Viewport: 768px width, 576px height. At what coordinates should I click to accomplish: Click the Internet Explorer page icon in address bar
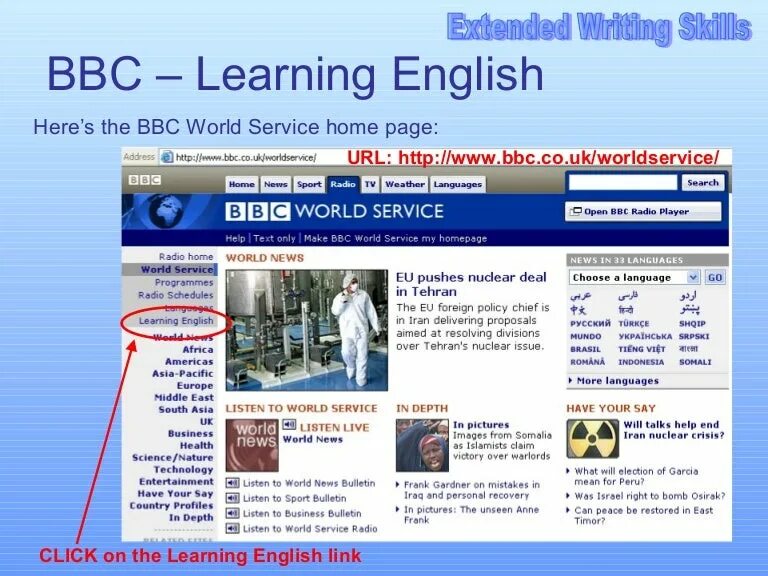167,157
